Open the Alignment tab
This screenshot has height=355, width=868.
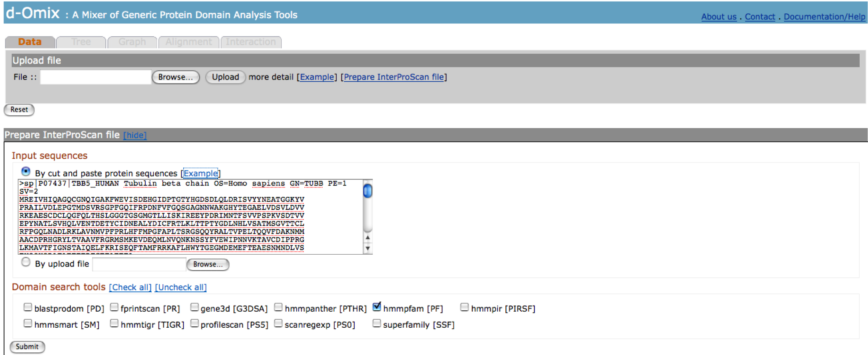coord(189,42)
